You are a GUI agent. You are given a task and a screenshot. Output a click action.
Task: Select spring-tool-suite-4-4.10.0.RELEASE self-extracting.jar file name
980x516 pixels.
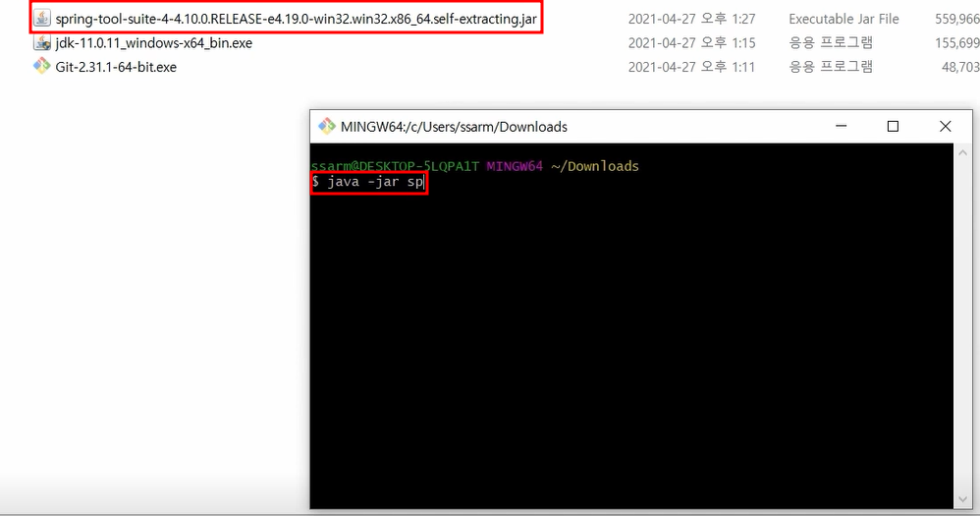(296, 19)
